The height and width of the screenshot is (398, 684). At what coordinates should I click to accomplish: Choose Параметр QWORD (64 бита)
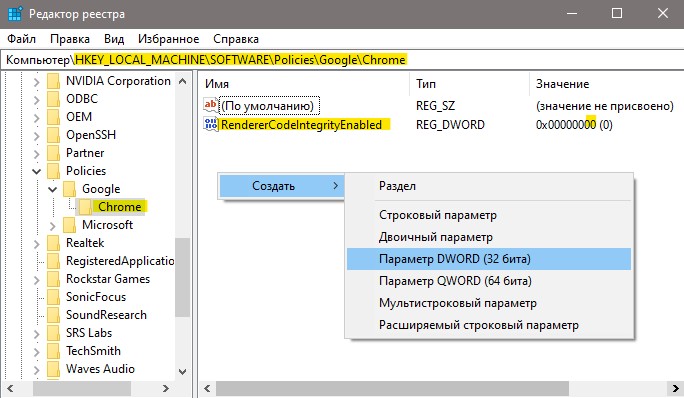pos(489,281)
